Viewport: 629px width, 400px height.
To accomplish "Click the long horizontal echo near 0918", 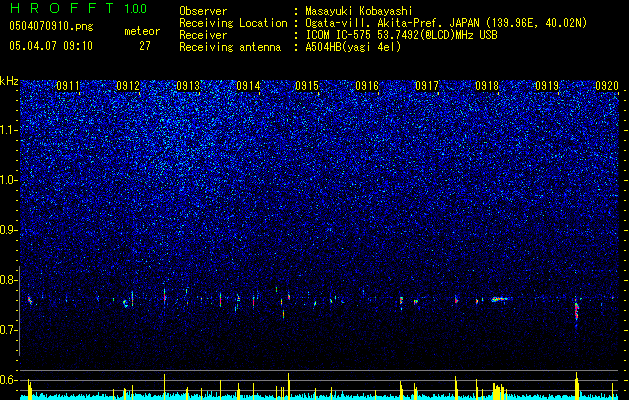I will 500,299.
